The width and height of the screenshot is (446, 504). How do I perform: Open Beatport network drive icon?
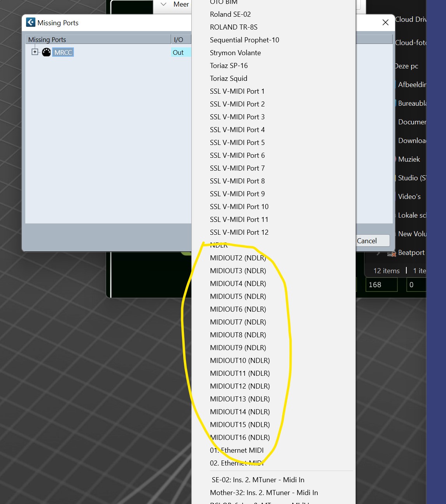[x=391, y=253]
